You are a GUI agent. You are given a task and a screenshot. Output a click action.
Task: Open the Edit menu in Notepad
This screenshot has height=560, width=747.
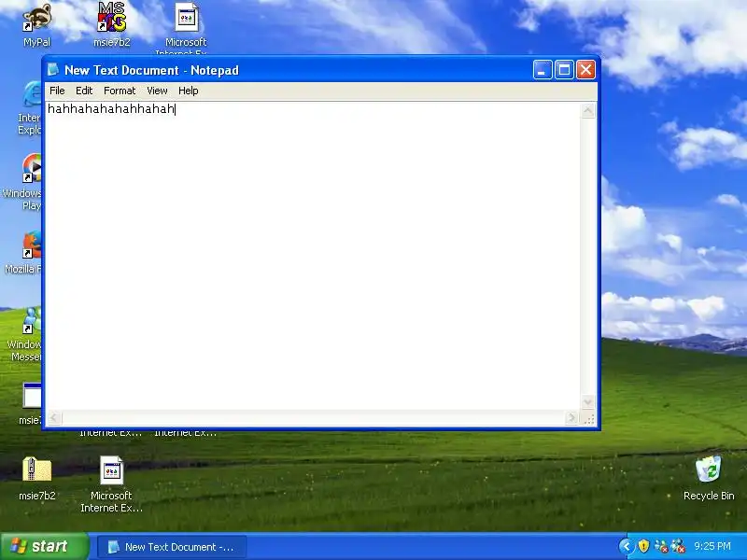(x=84, y=91)
